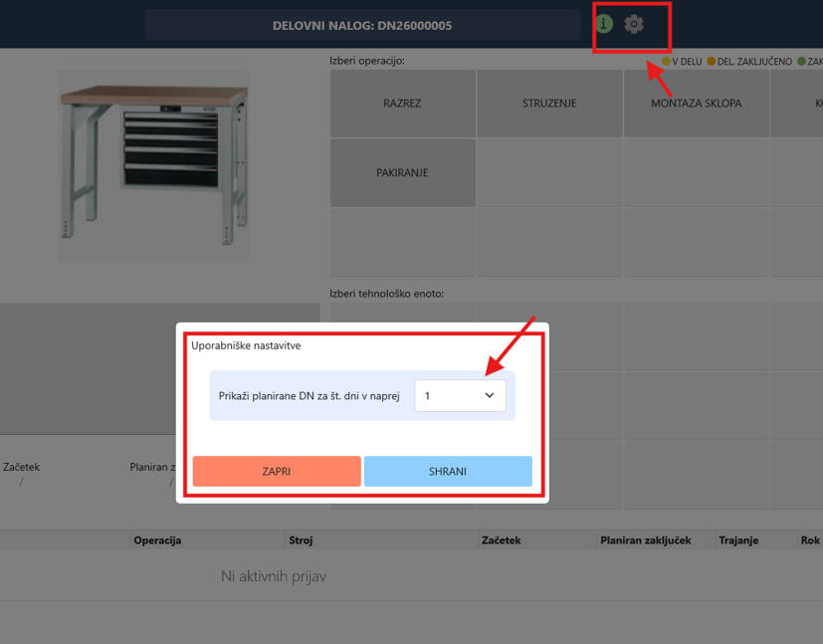Click the Planiran zaključek column header
The image size is (823, 644).
(x=646, y=540)
